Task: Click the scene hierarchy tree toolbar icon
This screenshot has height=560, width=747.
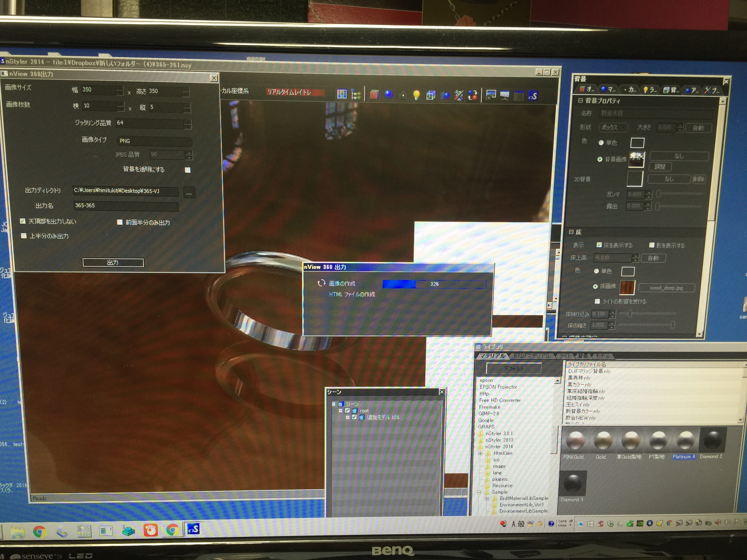Action: click(x=356, y=94)
